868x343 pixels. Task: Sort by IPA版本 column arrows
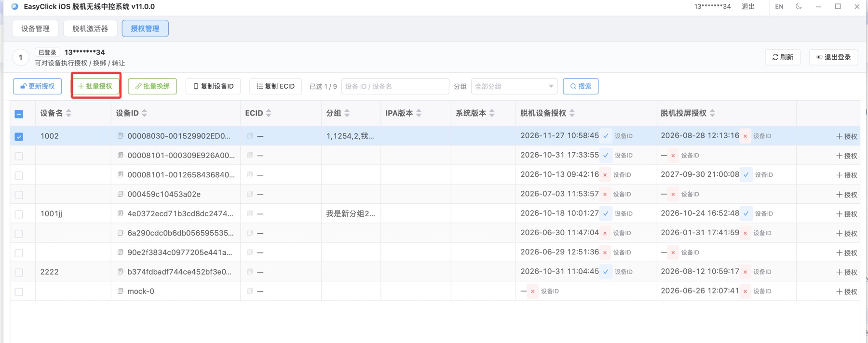(419, 113)
